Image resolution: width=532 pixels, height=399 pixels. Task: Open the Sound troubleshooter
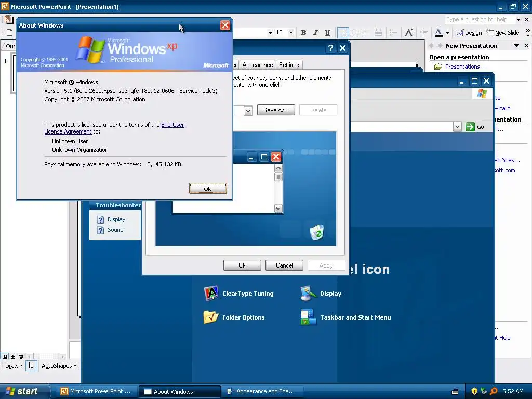[x=110, y=230]
